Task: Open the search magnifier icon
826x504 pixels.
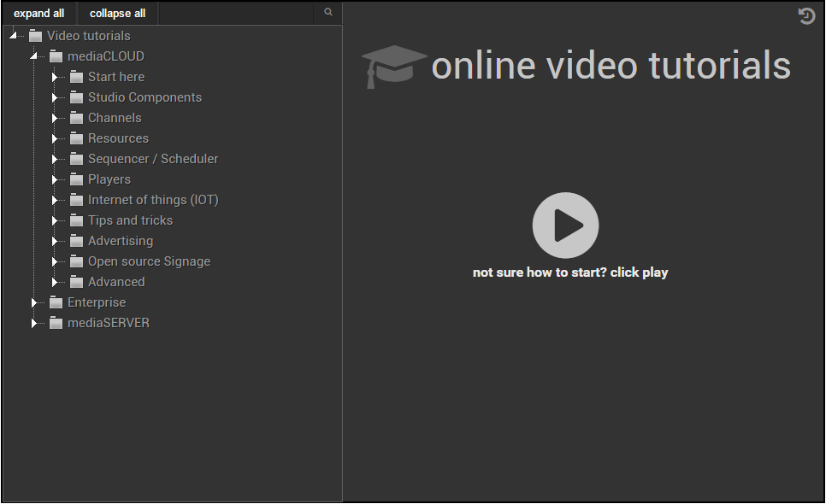Action: coord(328,13)
